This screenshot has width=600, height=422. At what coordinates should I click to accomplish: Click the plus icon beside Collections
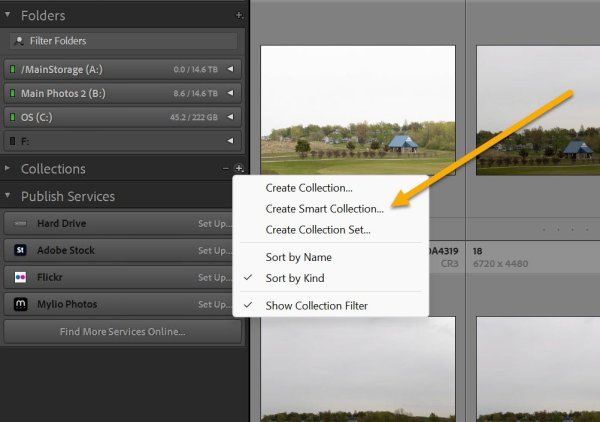coord(238,169)
